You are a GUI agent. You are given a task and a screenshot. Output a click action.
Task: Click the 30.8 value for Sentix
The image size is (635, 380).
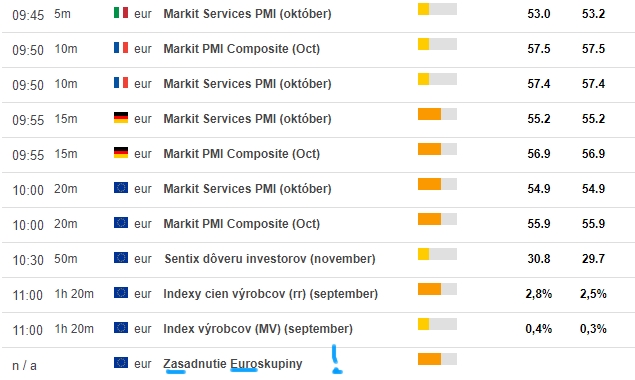click(539, 258)
